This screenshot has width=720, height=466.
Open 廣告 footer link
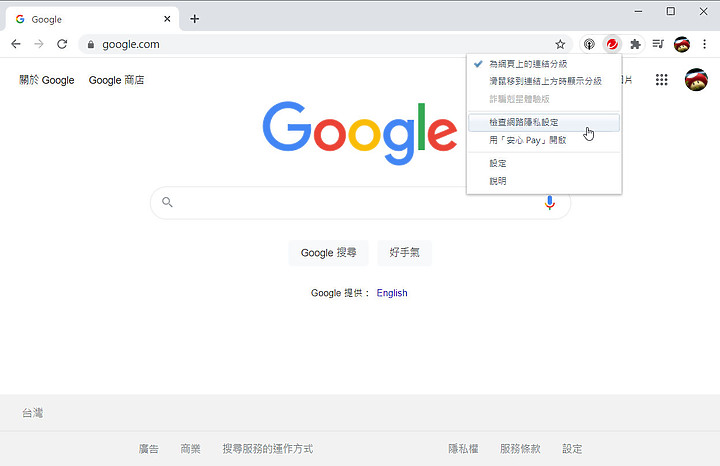coord(149,449)
